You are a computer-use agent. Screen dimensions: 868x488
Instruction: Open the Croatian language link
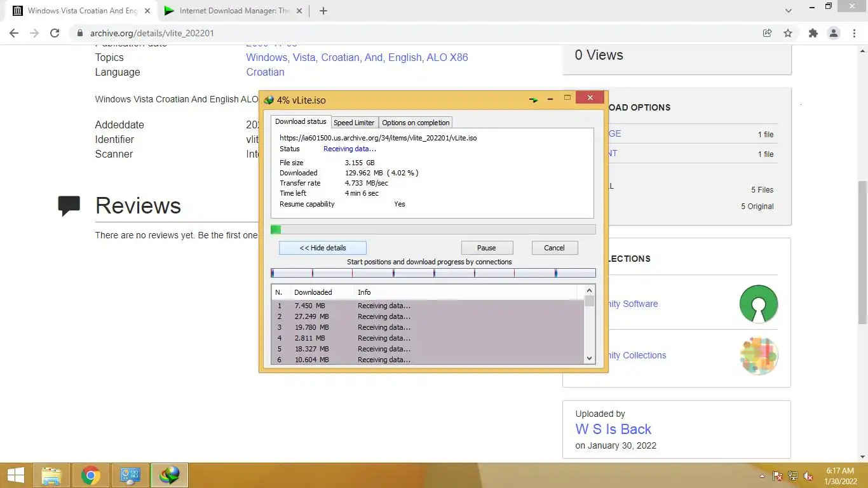point(265,72)
